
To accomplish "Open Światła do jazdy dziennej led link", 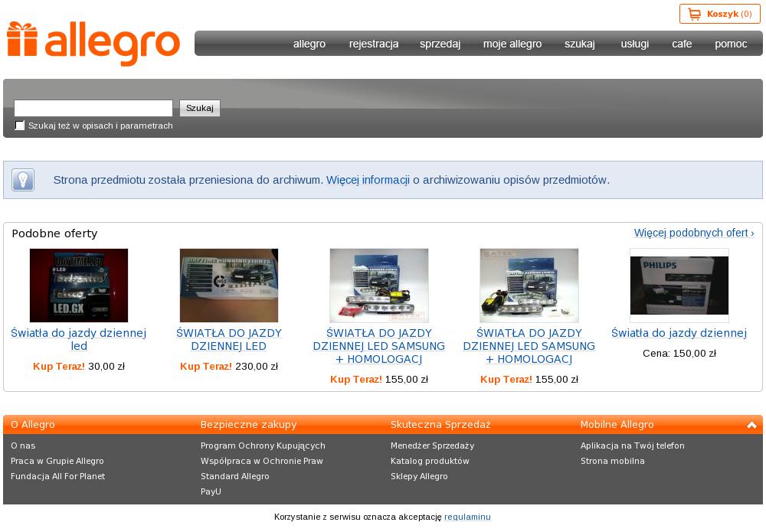I will (x=79, y=339).
